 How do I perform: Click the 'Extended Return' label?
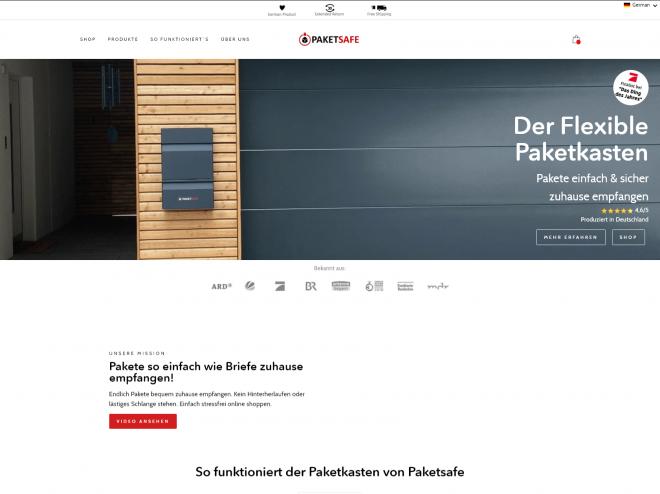point(329,14)
